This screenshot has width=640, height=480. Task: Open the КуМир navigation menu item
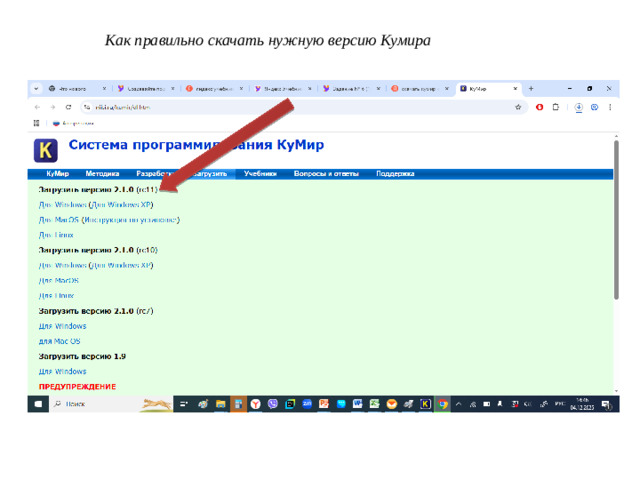click(x=58, y=174)
